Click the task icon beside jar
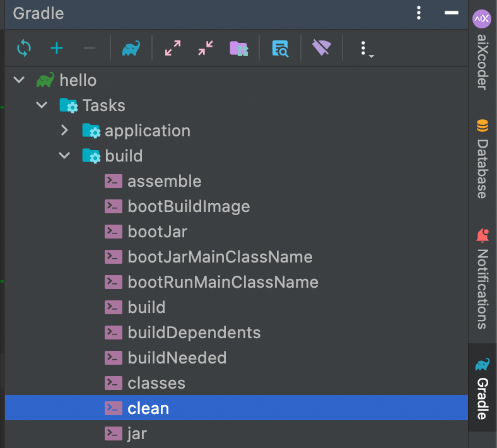 pyautogui.click(x=114, y=433)
